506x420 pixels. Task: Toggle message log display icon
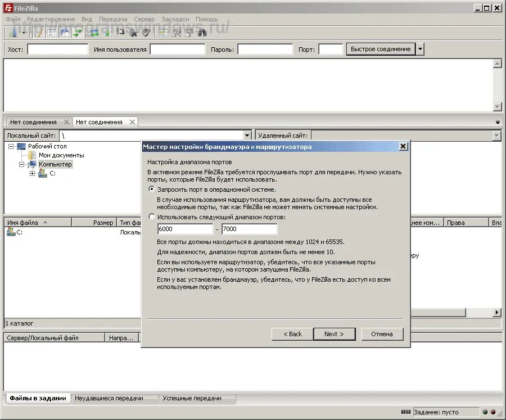(39, 33)
